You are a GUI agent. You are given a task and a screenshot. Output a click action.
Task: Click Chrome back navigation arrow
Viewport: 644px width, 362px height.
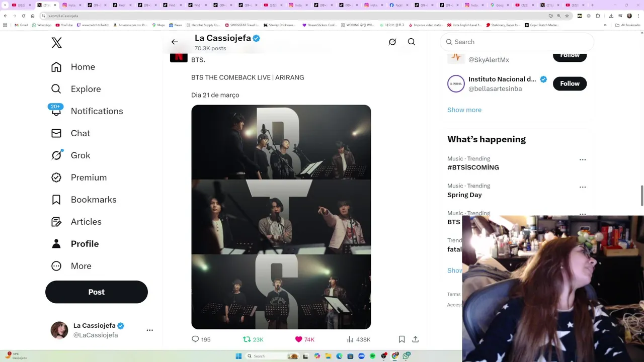point(6,16)
